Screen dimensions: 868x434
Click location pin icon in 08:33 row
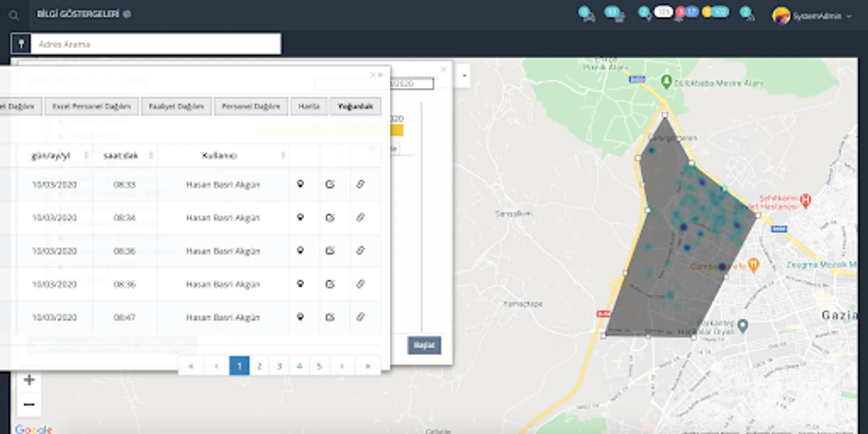(x=300, y=184)
